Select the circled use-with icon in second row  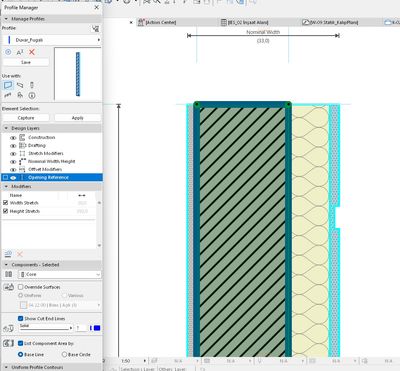(32, 95)
